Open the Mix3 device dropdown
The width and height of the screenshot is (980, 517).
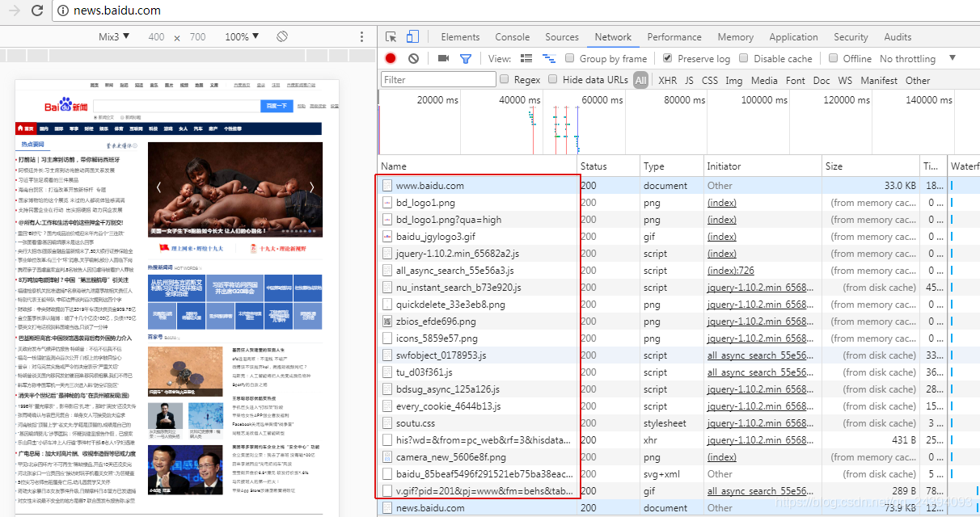click(114, 37)
